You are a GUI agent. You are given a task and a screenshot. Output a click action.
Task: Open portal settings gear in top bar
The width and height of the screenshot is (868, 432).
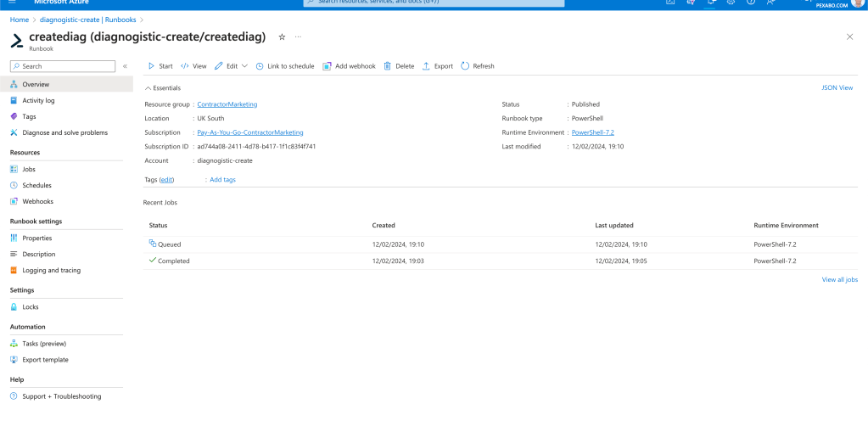[731, 3]
